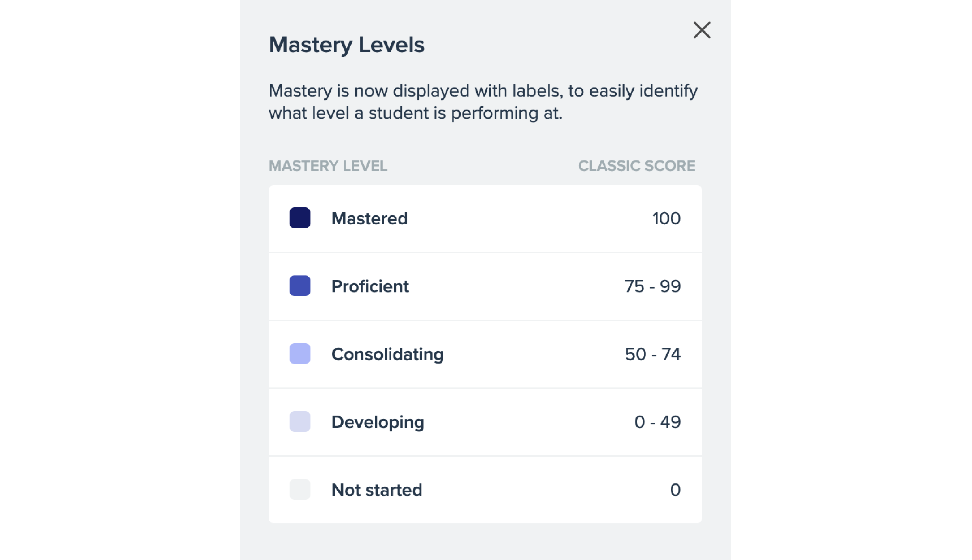
Task: Click the Mastery Levels heading
Action: (x=346, y=45)
